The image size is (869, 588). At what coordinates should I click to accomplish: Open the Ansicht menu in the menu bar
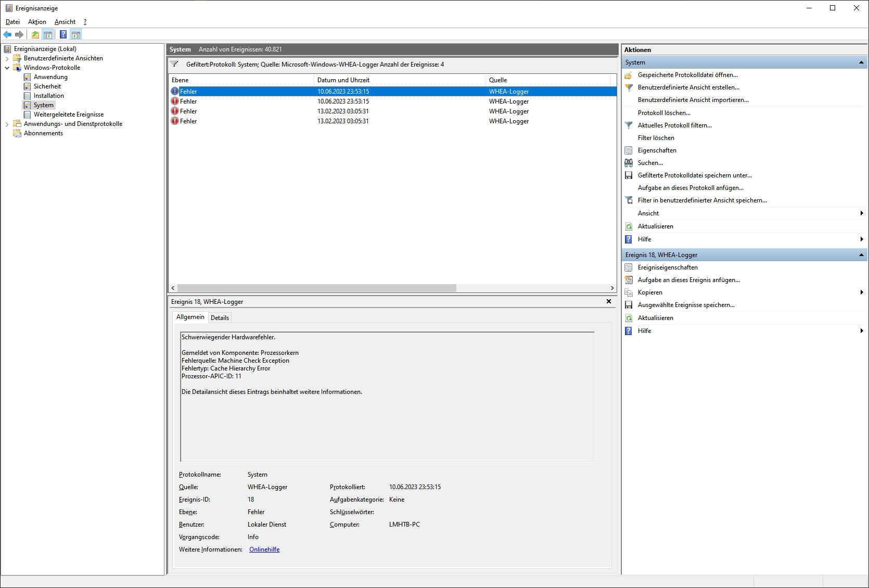point(65,22)
